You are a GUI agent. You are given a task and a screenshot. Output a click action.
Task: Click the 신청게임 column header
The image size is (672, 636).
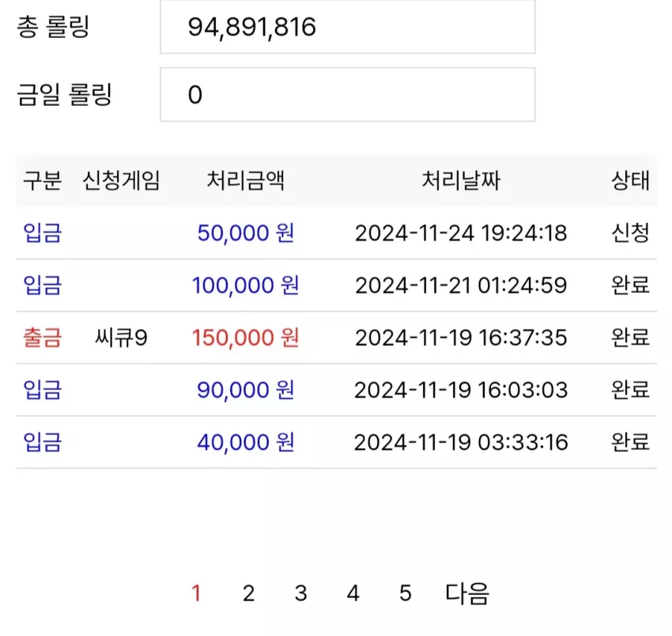tap(121, 180)
